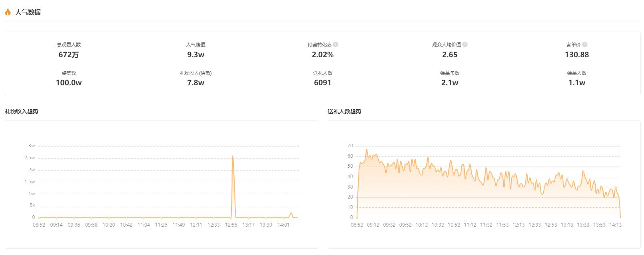Click the 14:13 label on gifters chart axis
The image size is (644, 255).
tap(616, 225)
